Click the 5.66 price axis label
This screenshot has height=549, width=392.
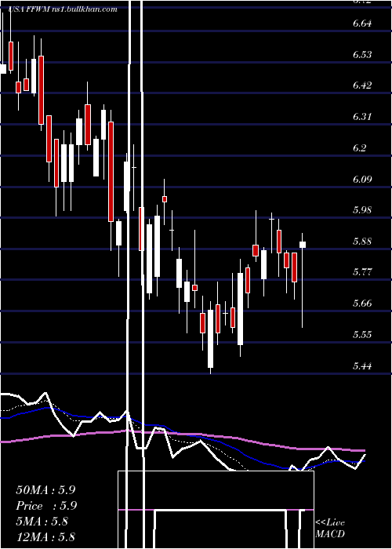[x=362, y=304]
